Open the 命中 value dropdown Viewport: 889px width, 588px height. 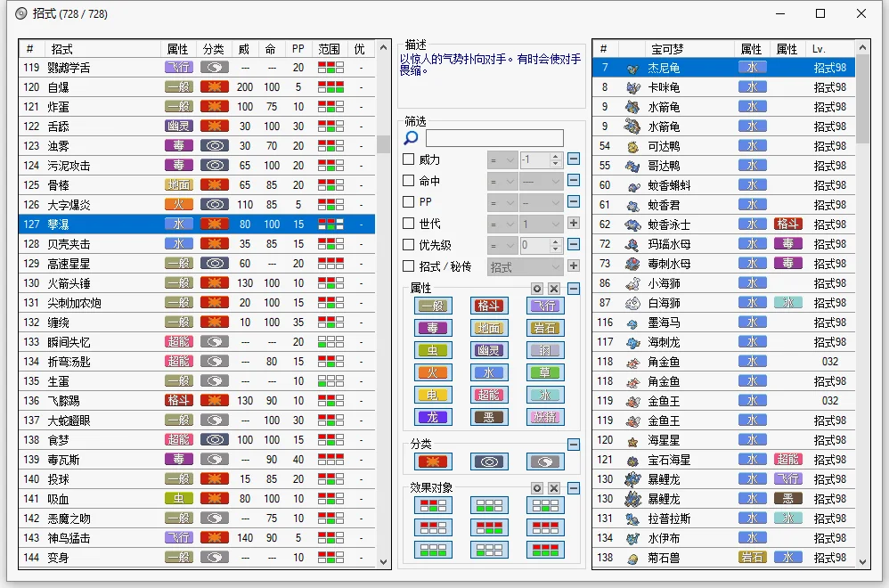click(x=542, y=182)
